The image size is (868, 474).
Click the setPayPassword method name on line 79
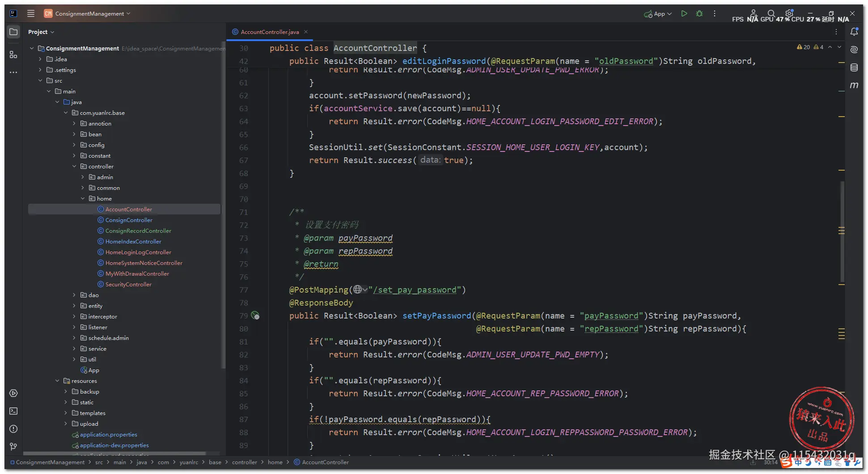point(437,316)
